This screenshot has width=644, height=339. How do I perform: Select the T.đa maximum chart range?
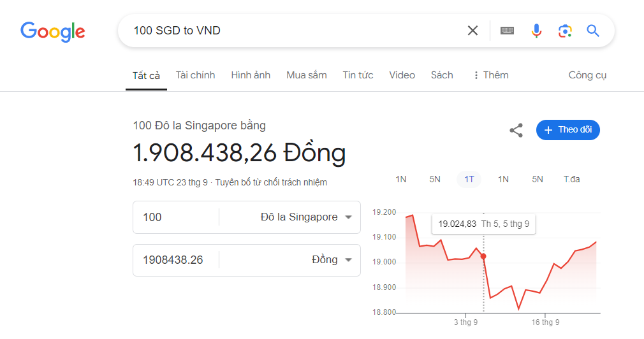(571, 179)
